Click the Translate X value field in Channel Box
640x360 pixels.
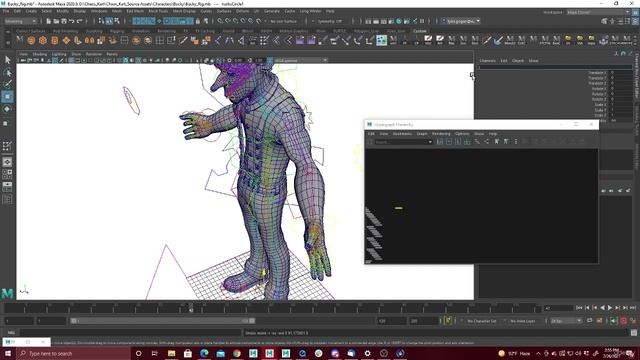tap(620, 73)
